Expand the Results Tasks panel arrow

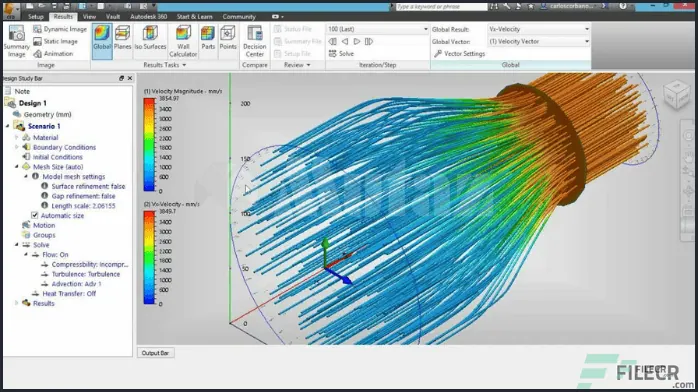(x=184, y=65)
